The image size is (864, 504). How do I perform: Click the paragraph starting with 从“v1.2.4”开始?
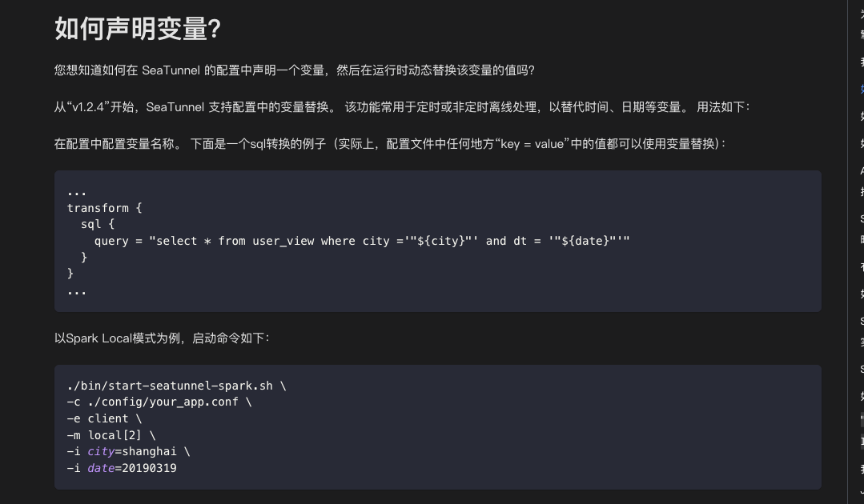[x=402, y=107]
